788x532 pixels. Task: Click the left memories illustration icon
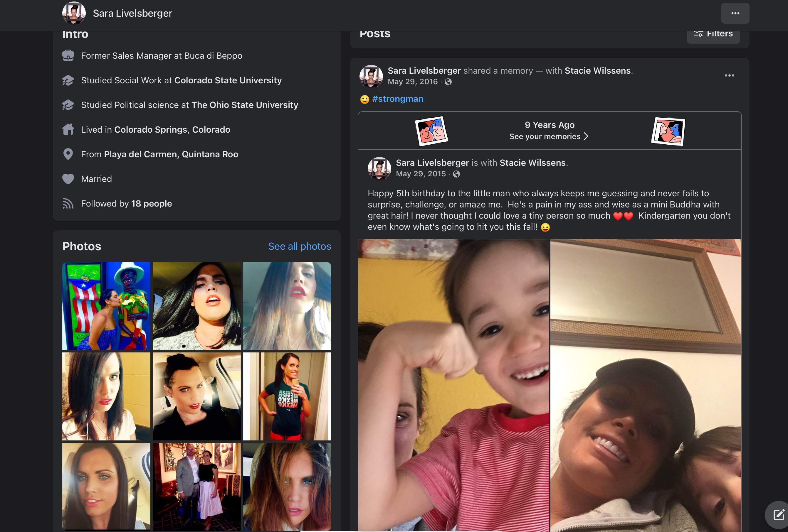click(x=432, y=131)
